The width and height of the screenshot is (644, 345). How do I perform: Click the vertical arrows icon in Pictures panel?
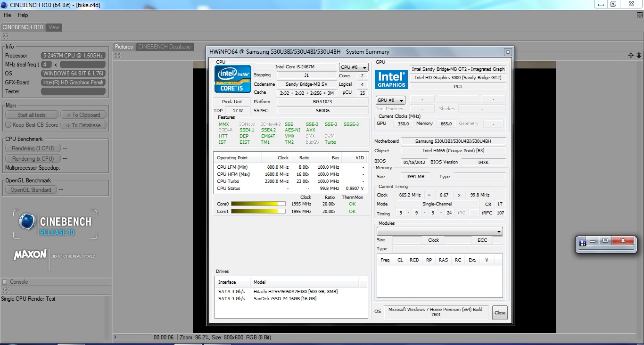[639, 56]
